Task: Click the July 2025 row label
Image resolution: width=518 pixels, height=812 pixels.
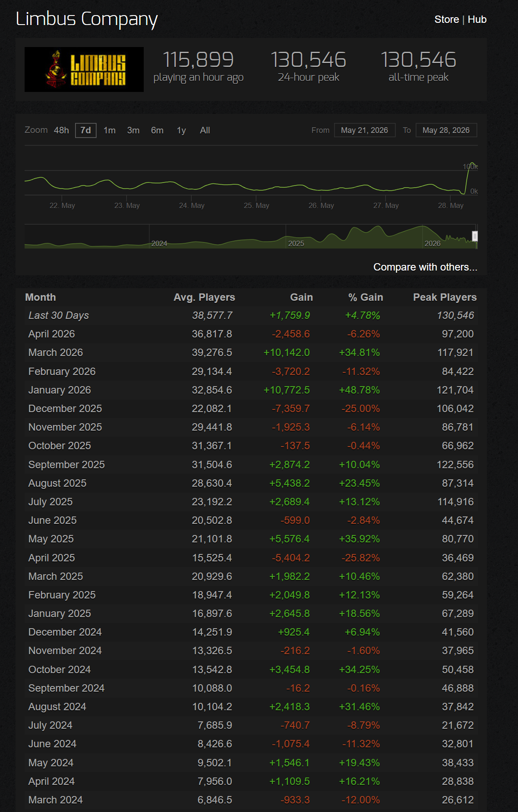Action: click(51, 502)
